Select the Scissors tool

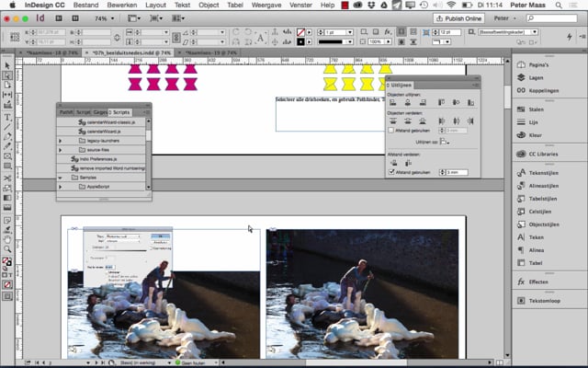click(7, 178)
